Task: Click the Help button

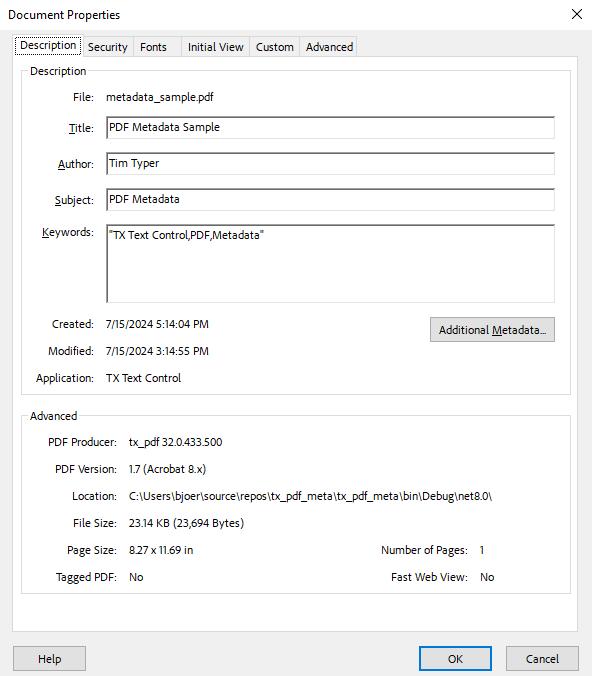Action: pos(50,659)
